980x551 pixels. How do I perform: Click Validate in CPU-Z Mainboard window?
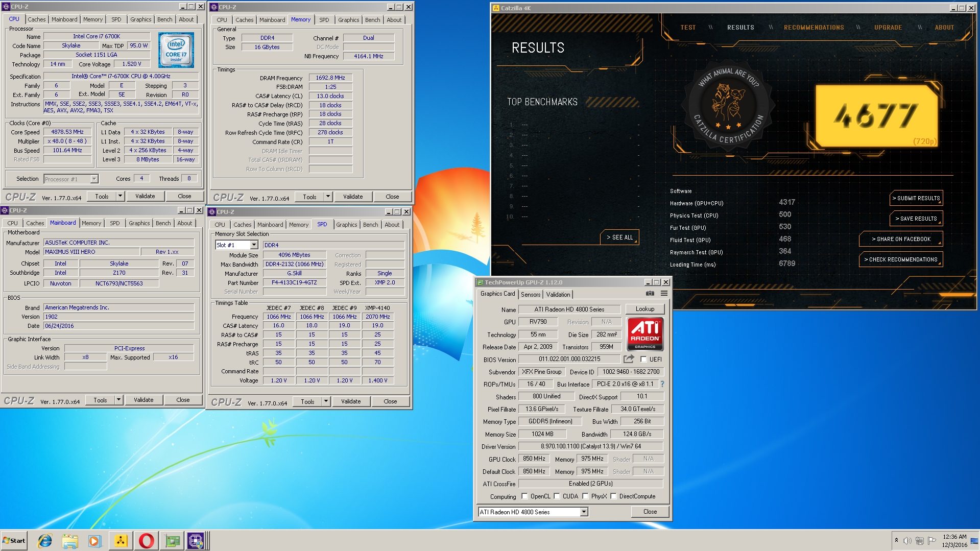pos(144,400)
